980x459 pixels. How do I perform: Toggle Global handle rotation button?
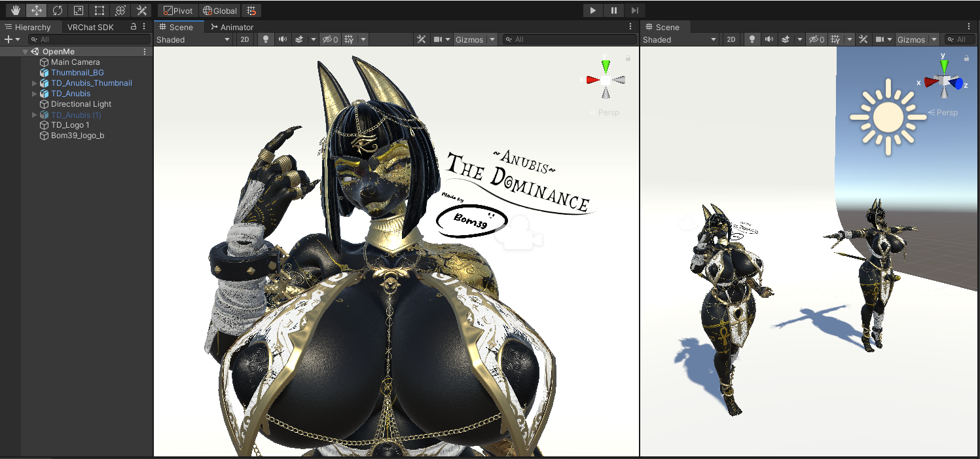tap(219, 10)
